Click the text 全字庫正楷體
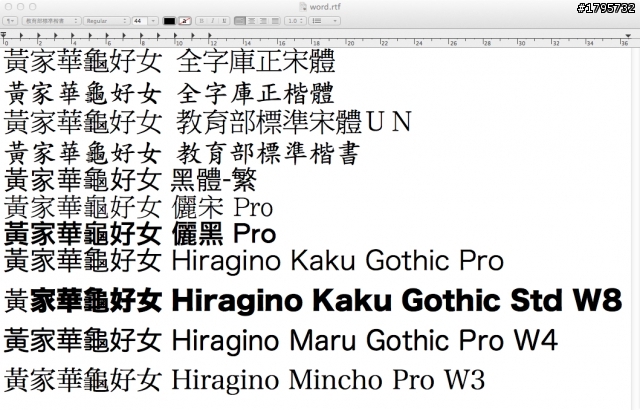This screenshot has height=410, width=640. [256, 93]
